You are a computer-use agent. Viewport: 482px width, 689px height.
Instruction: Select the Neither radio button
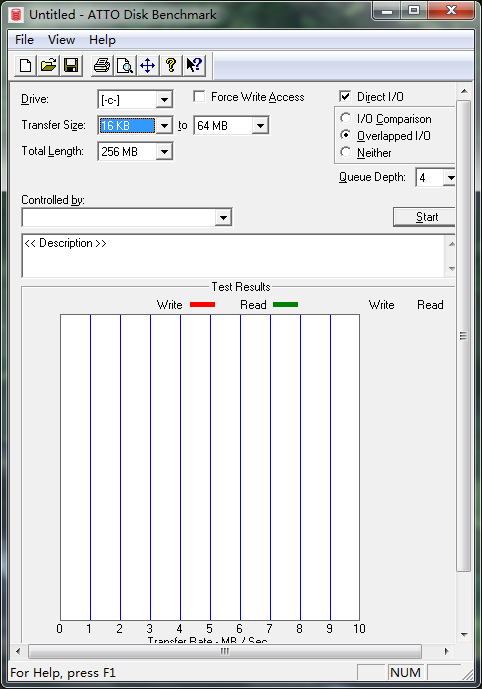click(x=346, y=152)
